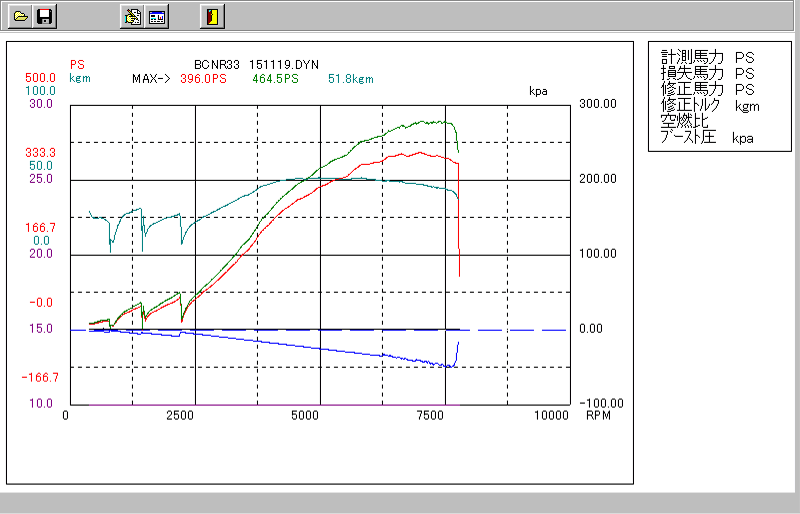Click the exit door icon
The width and height of the screenshot is (800, 514).
coord(211,16)
